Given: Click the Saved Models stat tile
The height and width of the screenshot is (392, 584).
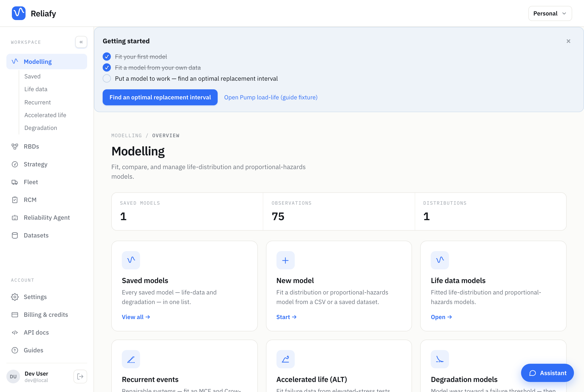Looking at the screenshot, I should click(x=187, y=211).
